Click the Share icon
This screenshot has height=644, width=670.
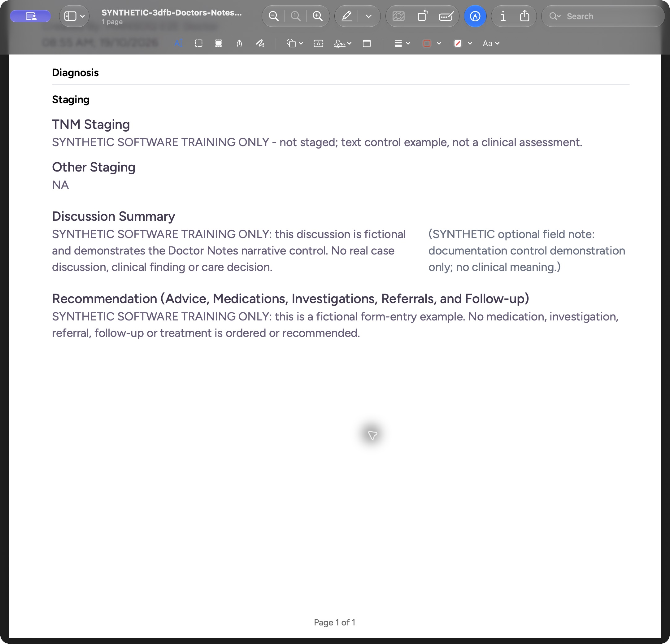(524, 16)
